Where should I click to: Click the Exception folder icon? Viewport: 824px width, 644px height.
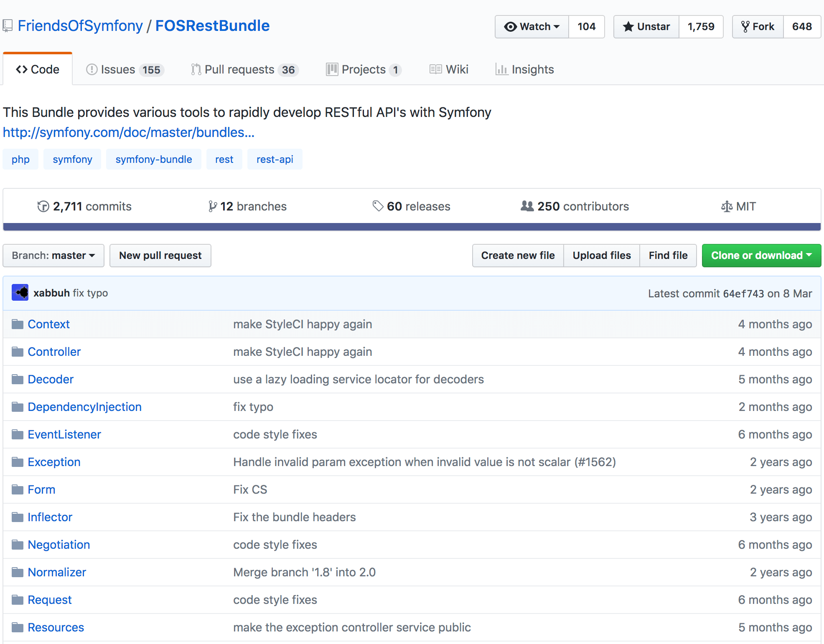[x=18, y=462]
